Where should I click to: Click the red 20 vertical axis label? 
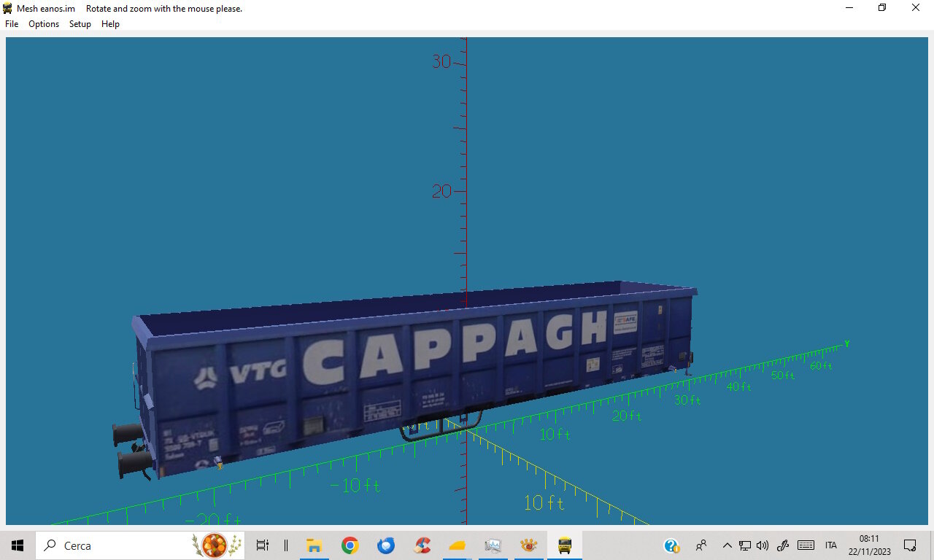pyautogui.click(x=441, y=192)
